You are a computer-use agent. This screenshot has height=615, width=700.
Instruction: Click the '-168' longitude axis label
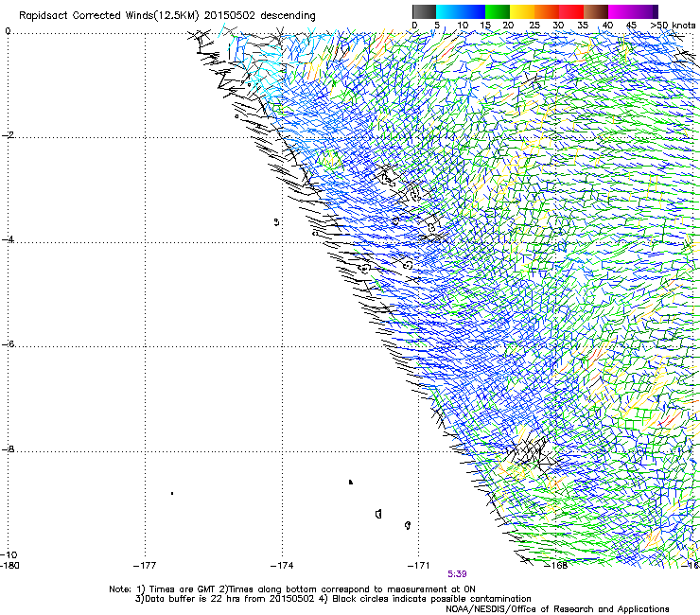tap(556, 566)
